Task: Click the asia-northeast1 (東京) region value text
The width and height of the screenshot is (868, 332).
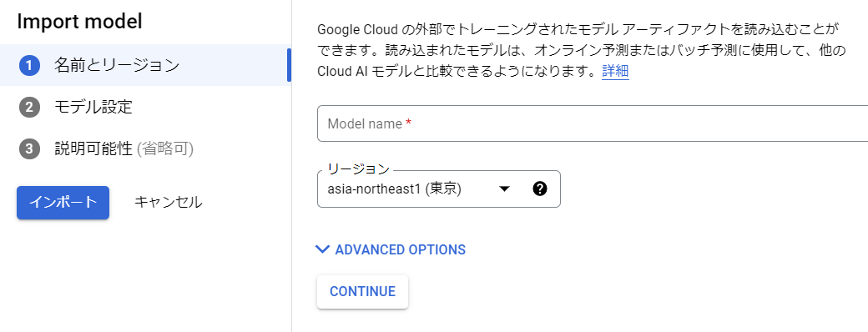Action: coord(395,189)
